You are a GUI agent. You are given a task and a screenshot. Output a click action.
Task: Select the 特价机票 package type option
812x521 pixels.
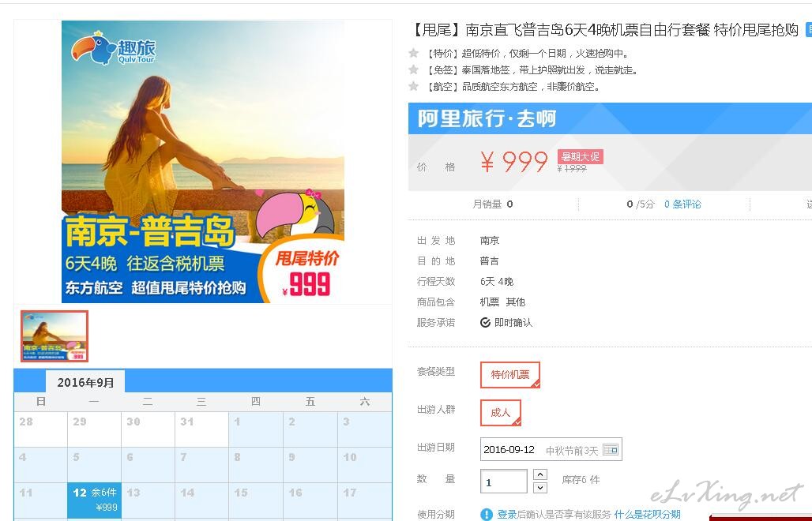click(x=510, y=375)
